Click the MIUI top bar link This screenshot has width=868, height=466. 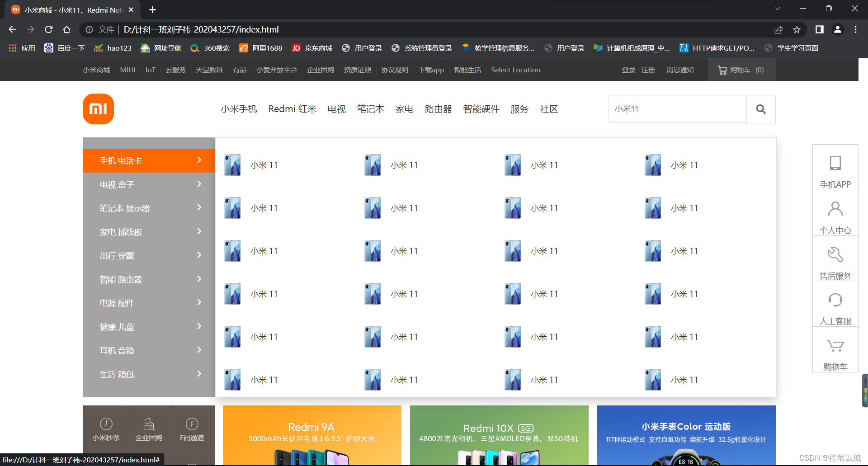pos(128,70)
